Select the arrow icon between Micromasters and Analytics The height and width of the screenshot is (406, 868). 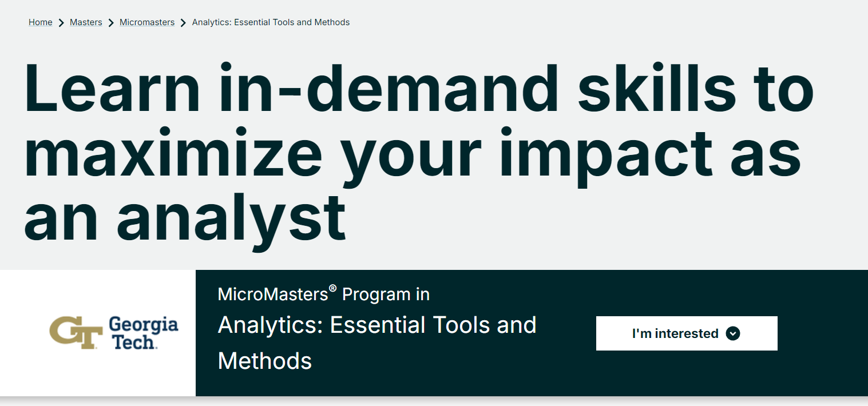point(183,22)
